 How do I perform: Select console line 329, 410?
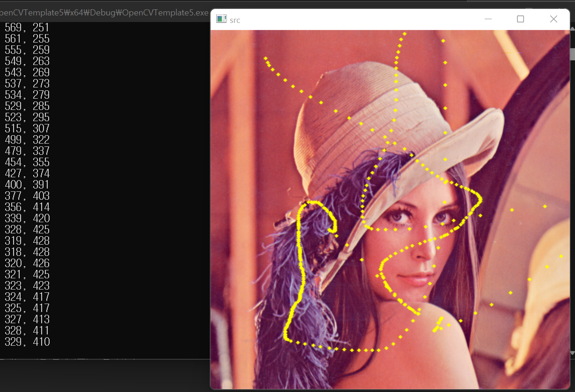coord(27,342)
